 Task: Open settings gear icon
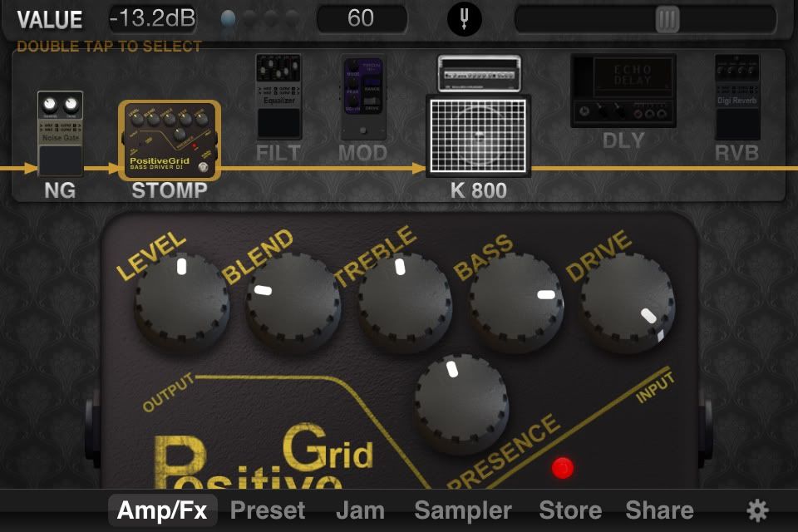(757, 510)
